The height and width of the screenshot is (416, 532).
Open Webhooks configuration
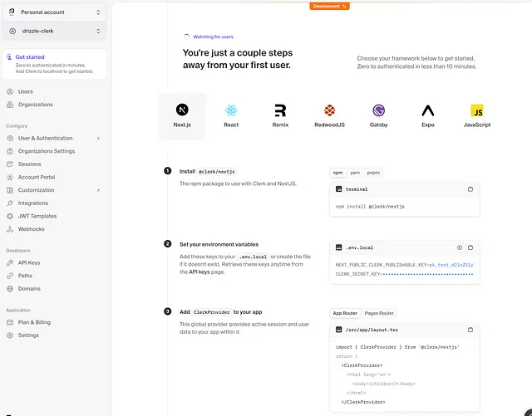point(32,229)
